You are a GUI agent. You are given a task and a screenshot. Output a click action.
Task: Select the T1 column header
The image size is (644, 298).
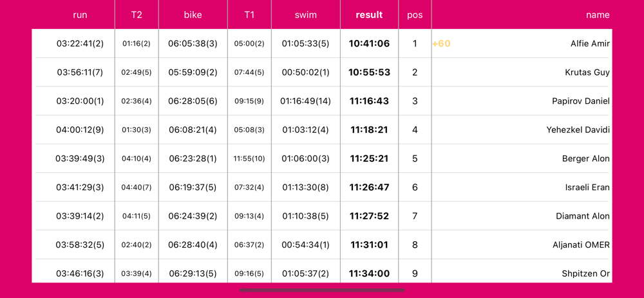(249, 15)
